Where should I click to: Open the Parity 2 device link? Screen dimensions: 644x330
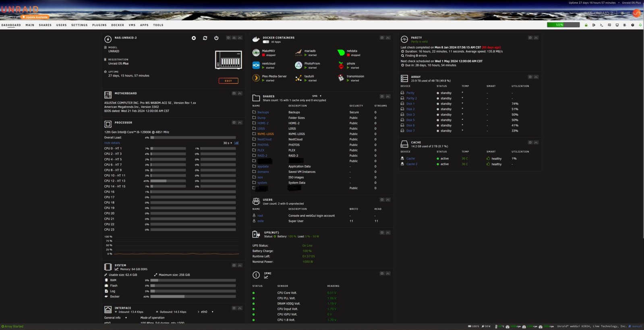(412, 98)
